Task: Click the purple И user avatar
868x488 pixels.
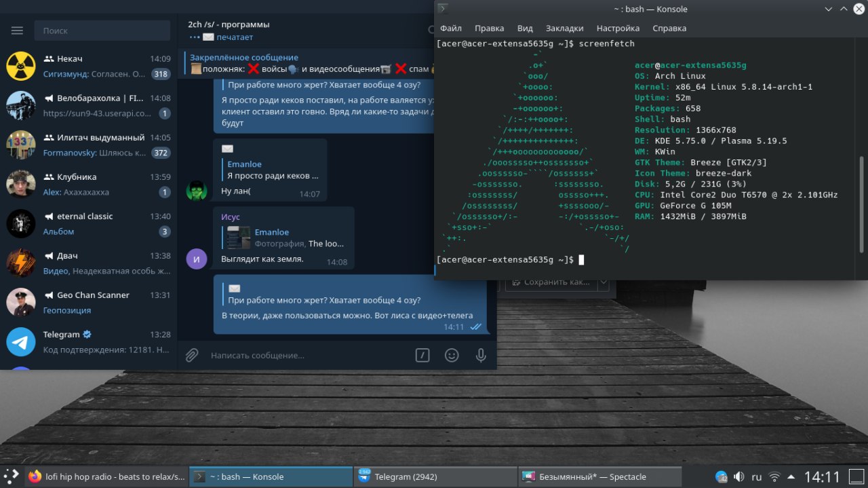Action: [197, 259]
